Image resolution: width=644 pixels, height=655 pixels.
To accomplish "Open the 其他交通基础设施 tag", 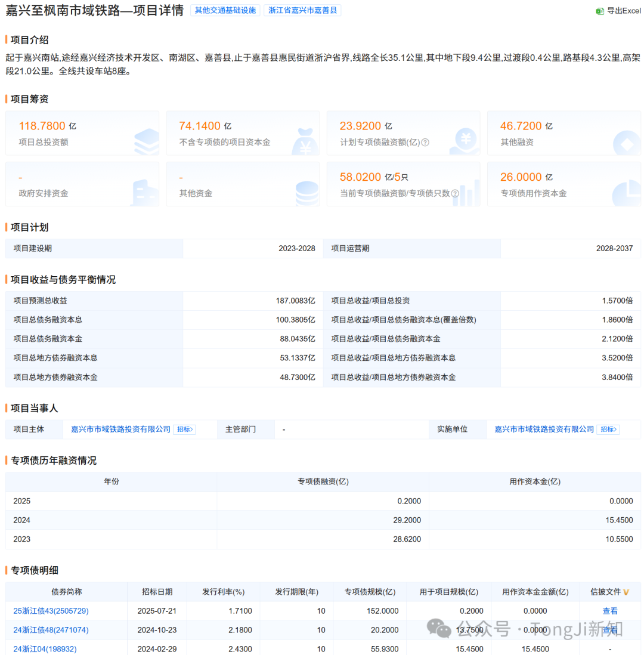I will [x=225, y=10].
